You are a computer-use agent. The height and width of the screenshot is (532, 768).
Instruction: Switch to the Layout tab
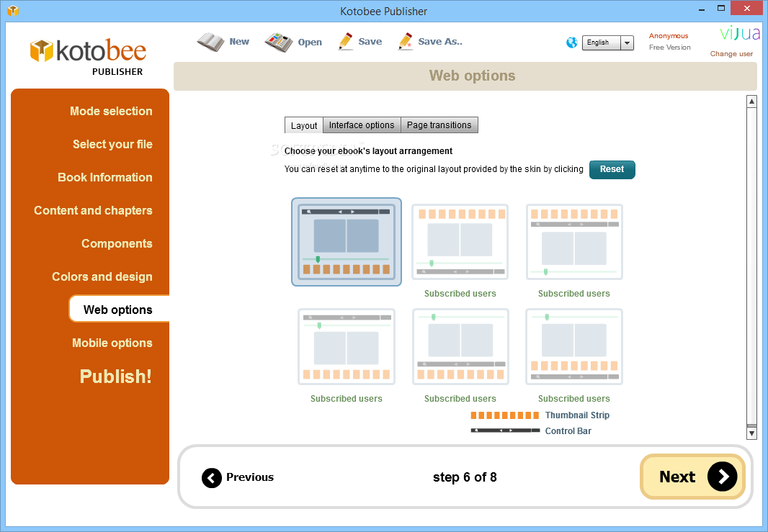click(x=304, y=125)
